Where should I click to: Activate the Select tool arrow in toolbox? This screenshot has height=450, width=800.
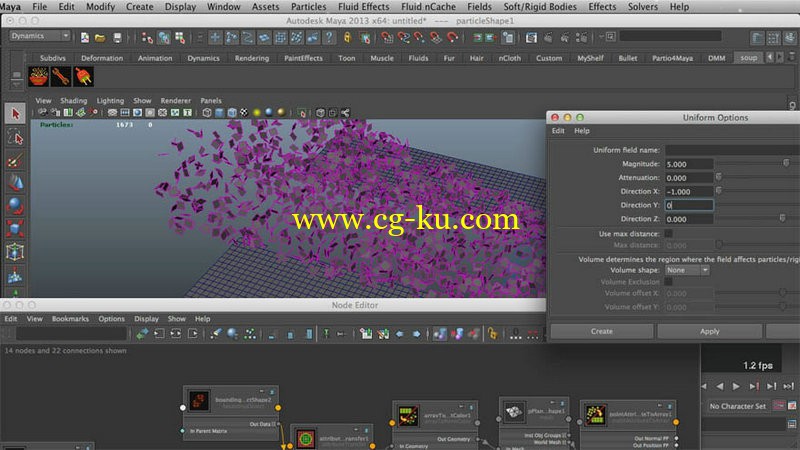(15, 113)
